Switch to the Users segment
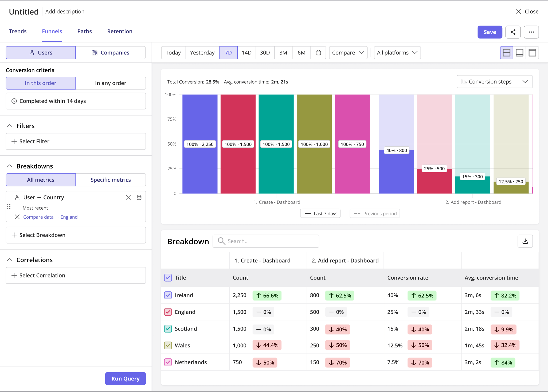The width and height of the screenshot is (548, 392). 41,53
